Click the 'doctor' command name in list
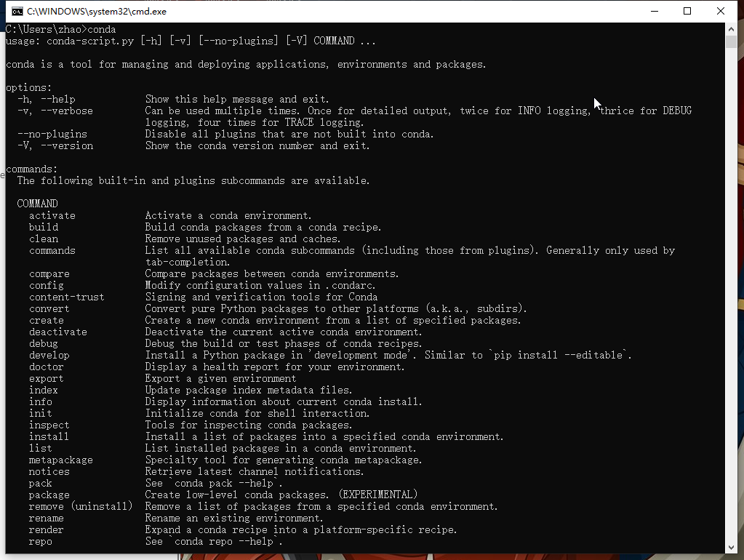744x560 pixels. pos(46,367)
